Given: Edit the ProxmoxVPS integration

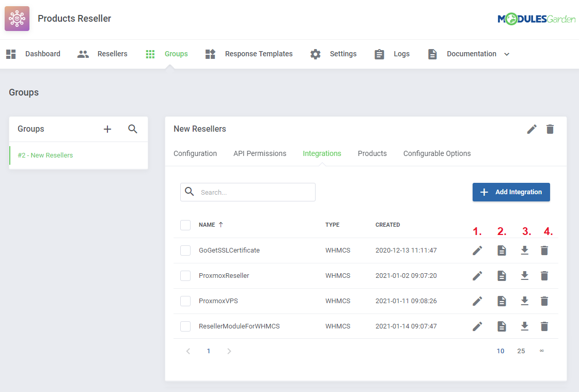Looking at the screenshot, I should click(x=477, y=301).
